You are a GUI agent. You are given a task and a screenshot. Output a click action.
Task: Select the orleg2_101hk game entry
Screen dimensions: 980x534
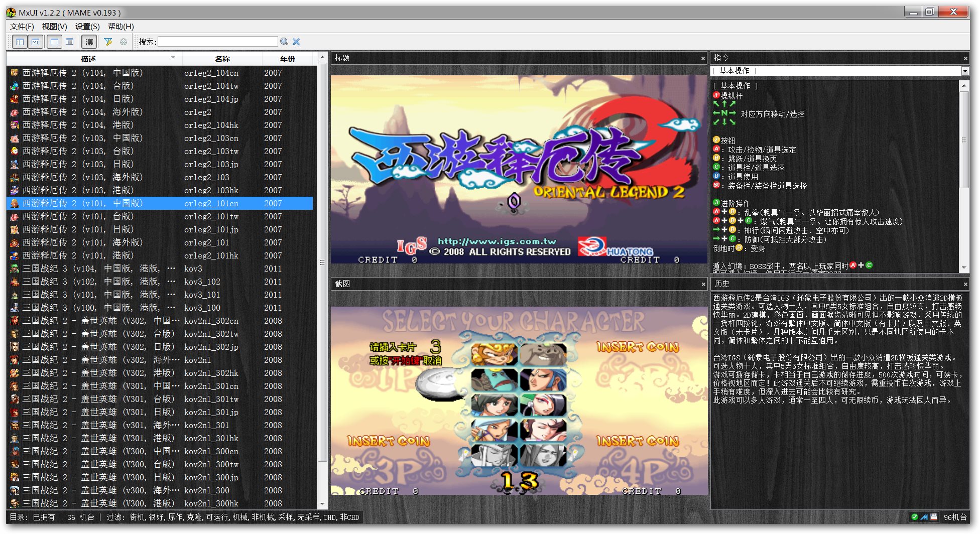pyautogui.click(x=160, y=255)
